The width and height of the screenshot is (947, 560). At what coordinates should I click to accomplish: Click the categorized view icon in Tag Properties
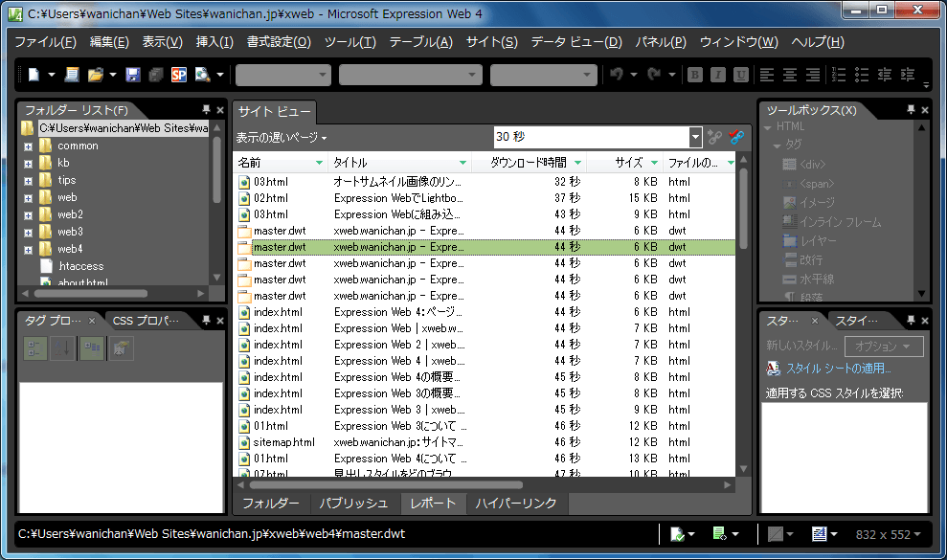tap(35, 348)
